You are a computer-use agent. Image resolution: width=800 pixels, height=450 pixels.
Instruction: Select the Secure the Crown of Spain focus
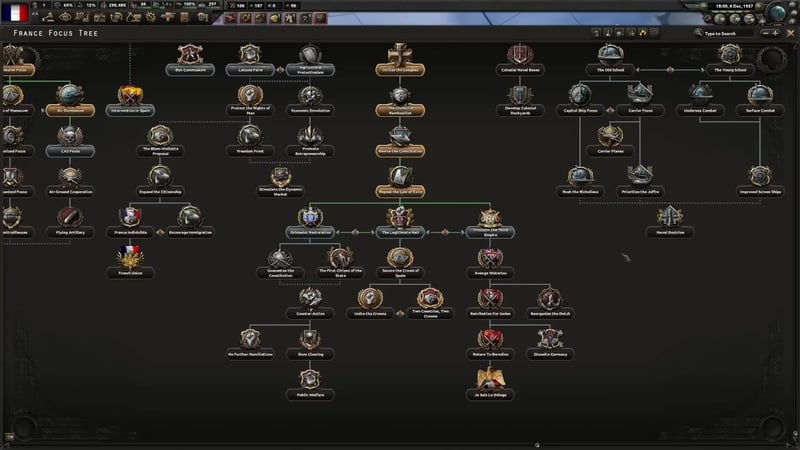click(x=400, y=263)
